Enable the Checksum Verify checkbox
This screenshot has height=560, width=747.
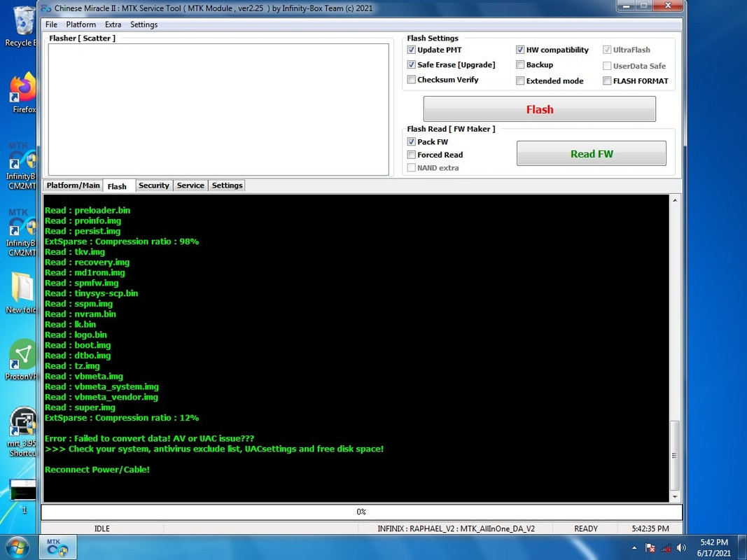411,79
